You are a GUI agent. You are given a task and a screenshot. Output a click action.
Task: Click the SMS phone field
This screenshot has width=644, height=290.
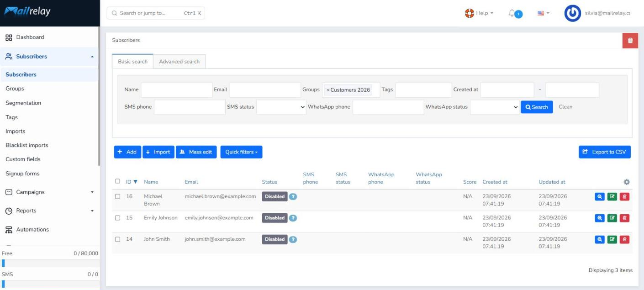point(190,107)
